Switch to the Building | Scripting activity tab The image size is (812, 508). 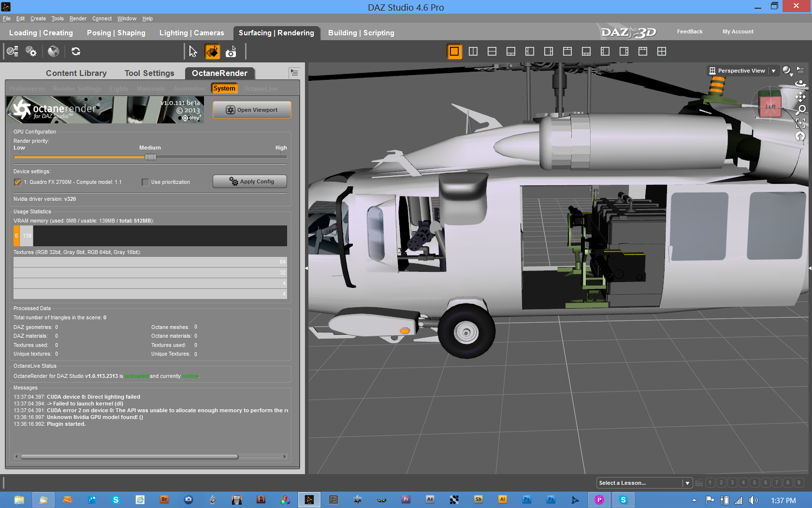point(361,33)
